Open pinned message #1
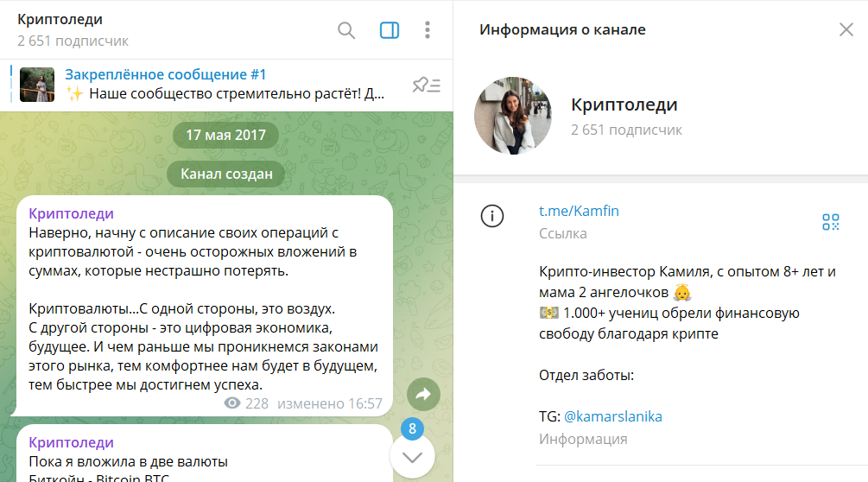Viewport: 868px width, 482px height. 225,85
